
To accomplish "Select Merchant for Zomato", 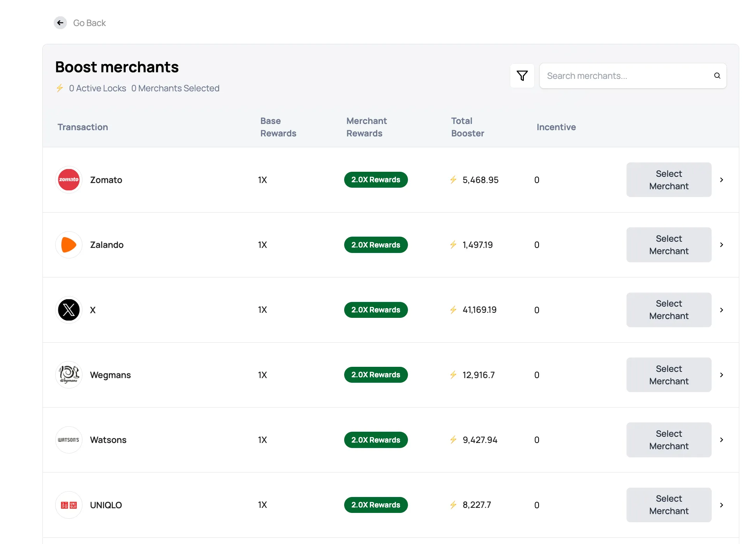I will (668, 180).
